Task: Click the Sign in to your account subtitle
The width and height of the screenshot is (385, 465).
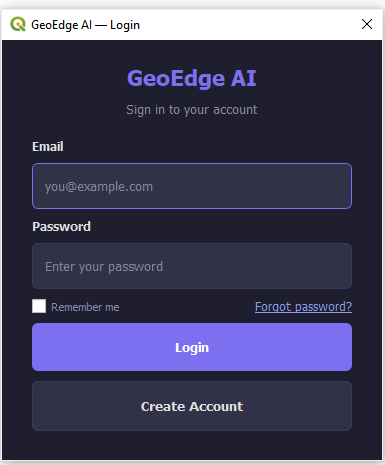Action: (192, 110)
